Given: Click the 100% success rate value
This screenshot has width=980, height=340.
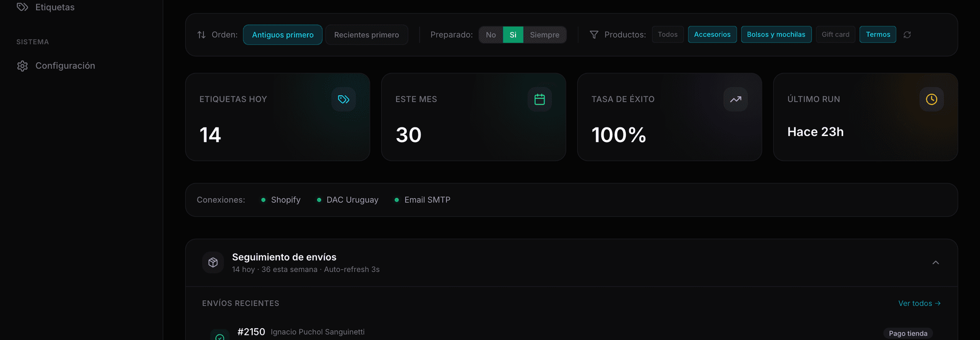Looking at the screenshot, I should click(619, 135).
